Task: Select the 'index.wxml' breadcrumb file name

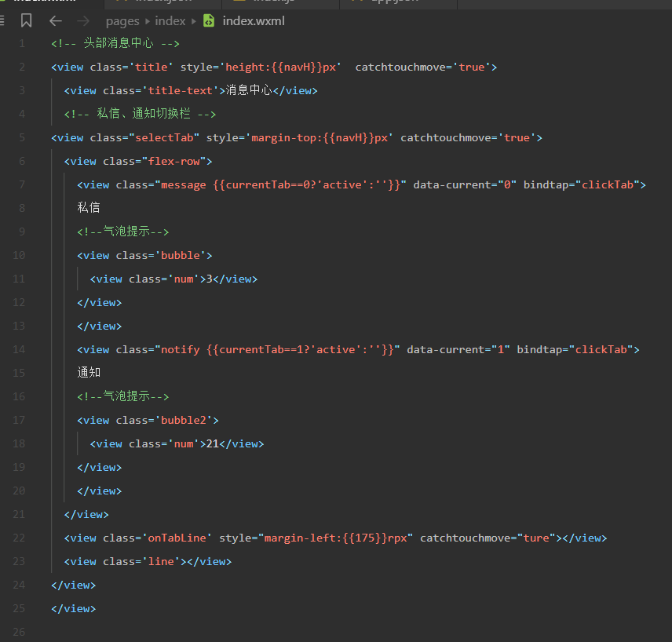Action: pos(254,20)
